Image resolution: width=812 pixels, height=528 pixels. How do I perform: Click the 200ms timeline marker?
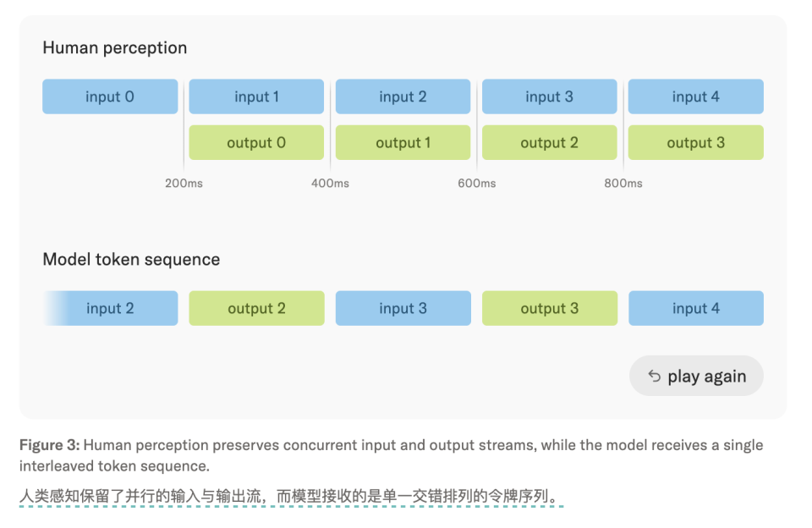pyautogui.click(x=184, y=184)
